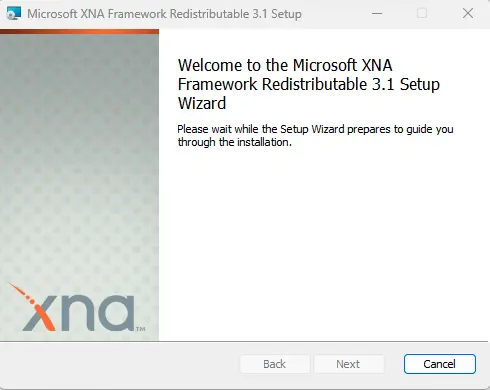Click the lowercase 'na' letters in the logo
490x390 pixels.
98,313
